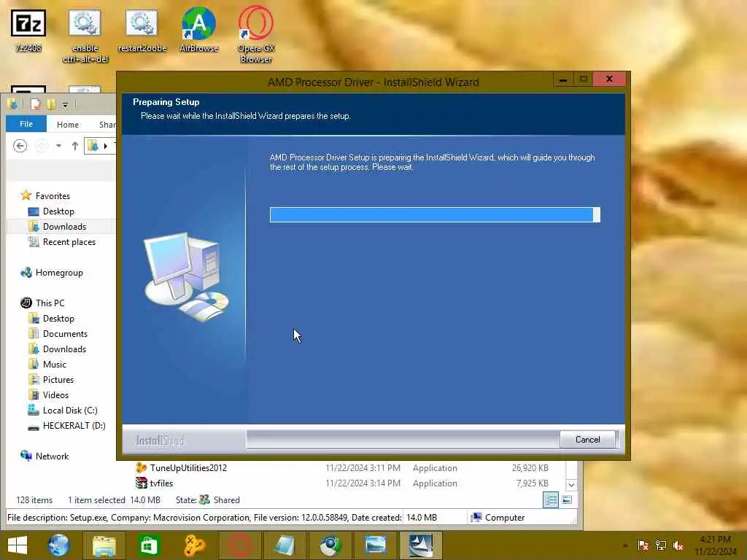Click the InstallShield setup progress bar

click(435, 215)
